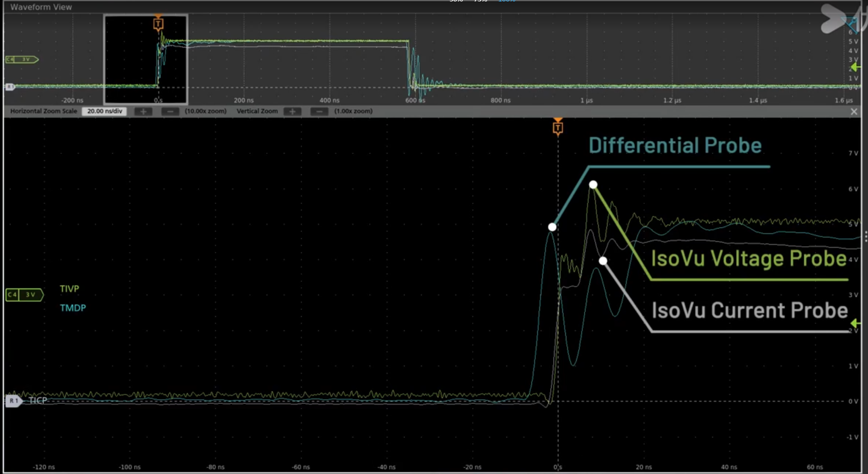
Task: Click the R1 reference badge beside TICP
Action: 14,400
